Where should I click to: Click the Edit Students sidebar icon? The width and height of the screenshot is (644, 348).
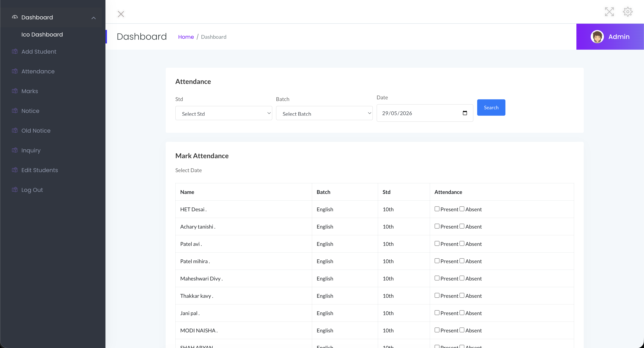point(15,170)
